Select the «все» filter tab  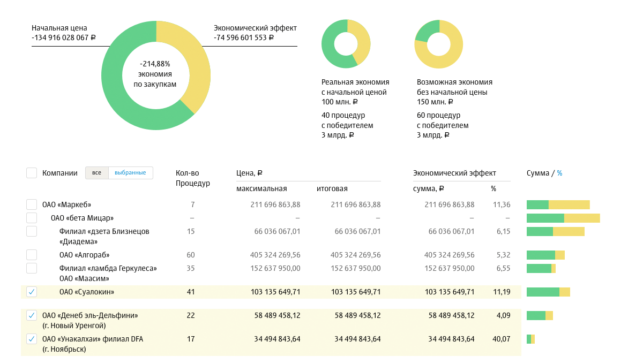tap(96, 173)
